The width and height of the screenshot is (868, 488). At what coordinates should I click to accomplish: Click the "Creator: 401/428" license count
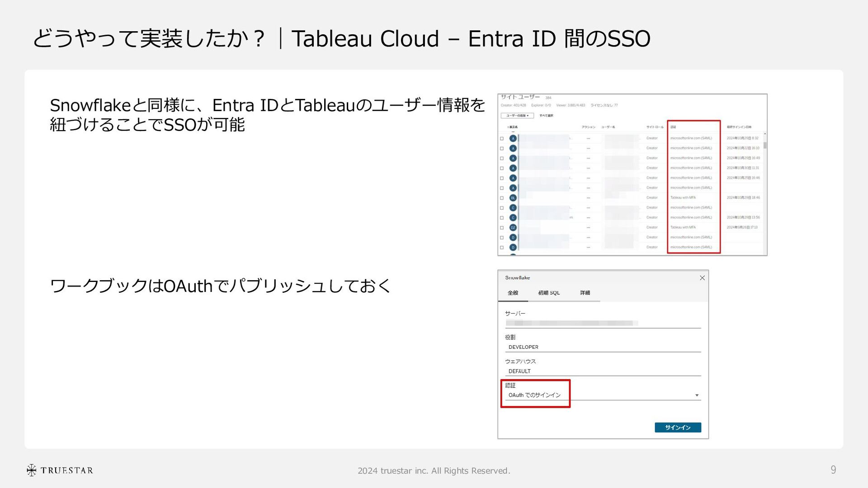pyautogui.click(x=513, y=105)
